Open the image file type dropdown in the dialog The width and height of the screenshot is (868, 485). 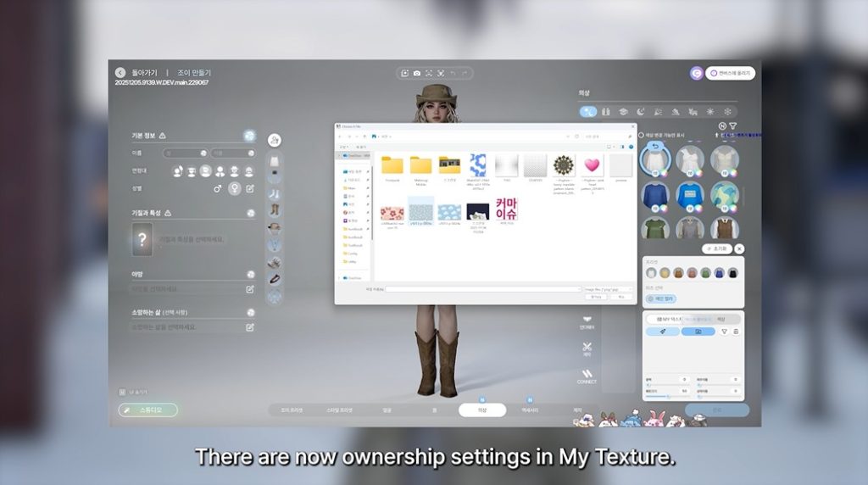tap(608, 290)
